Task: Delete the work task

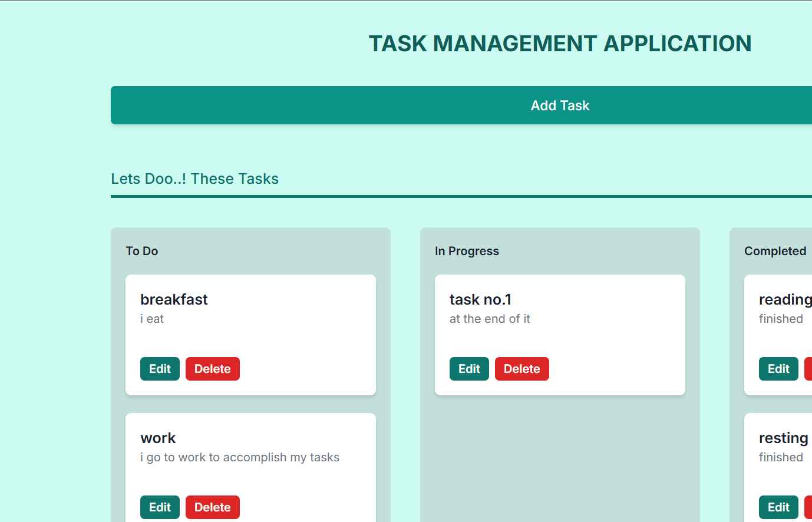Action: point(213,507)
